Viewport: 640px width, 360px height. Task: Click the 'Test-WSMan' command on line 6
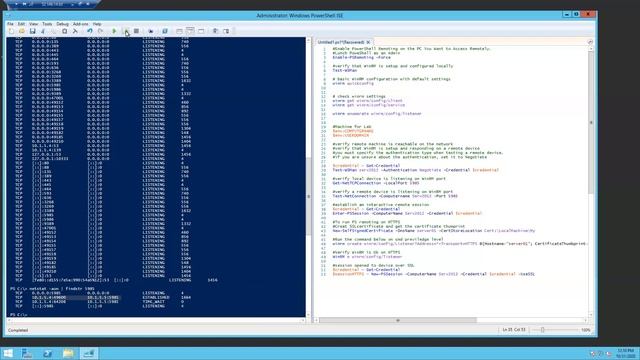pyautogui.click(x=344, y=70)
